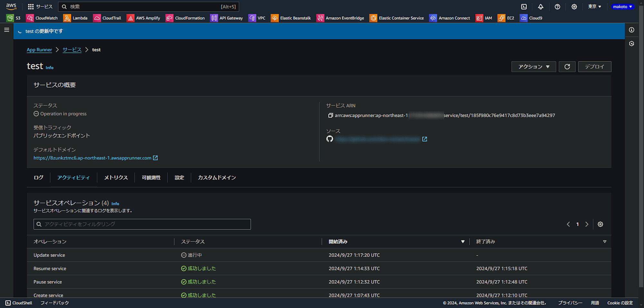Open the help question mark icon
This screenshot has width=644, height=308.
(x=557, y=6)
